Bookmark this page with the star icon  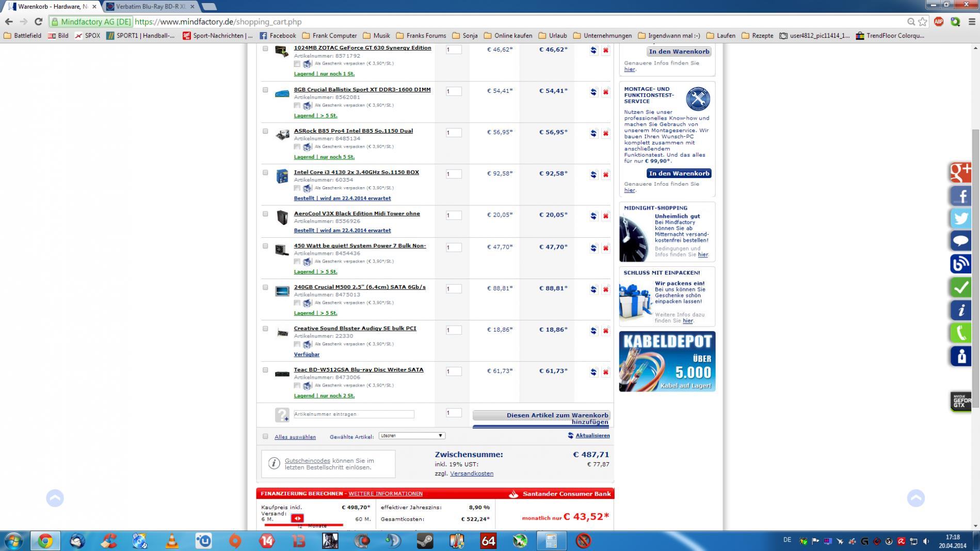[923, 22]
